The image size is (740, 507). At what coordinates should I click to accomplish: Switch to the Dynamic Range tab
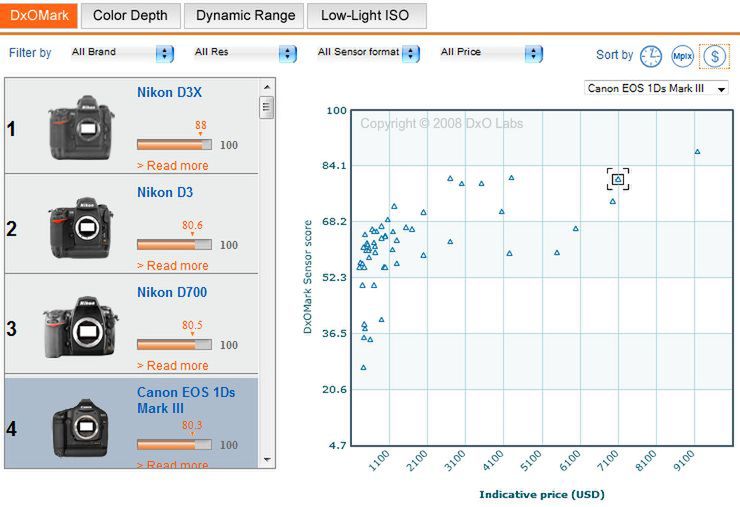245,16
